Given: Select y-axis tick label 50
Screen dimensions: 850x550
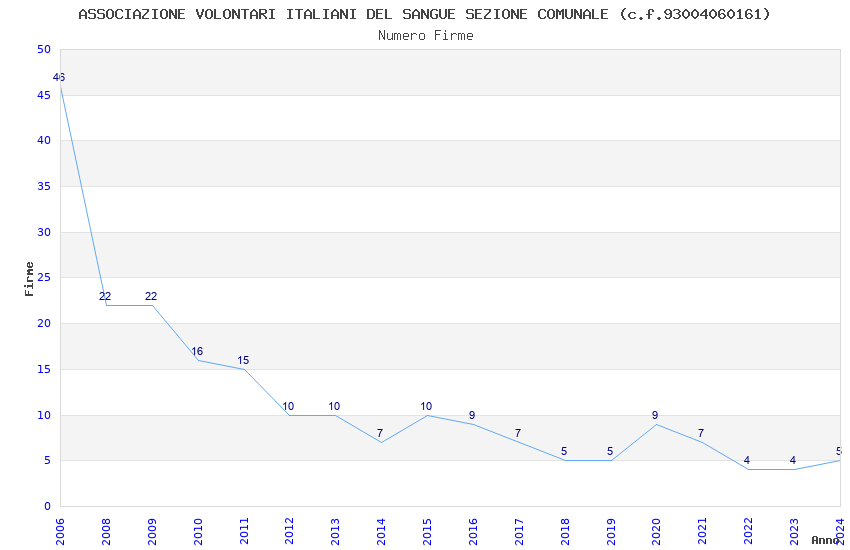Looking at the screenshot, I should [x=44, y=49].
